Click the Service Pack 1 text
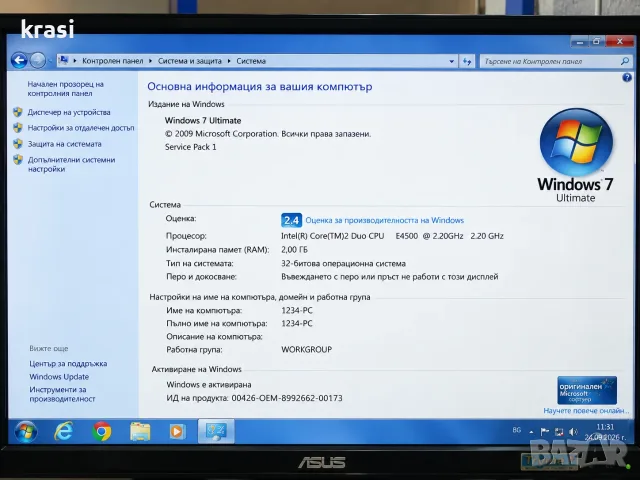Viewport: 640px width, 480px height. tap(191, 147)
